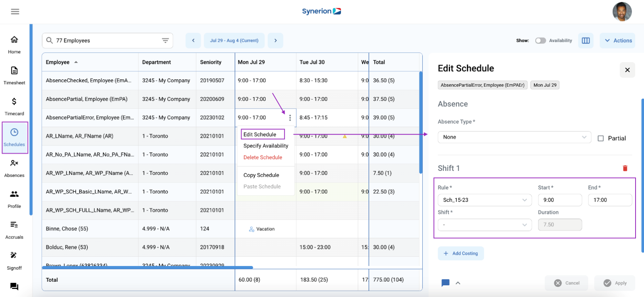Toggle the Availability switch
This screenshot has width=644, height=297.
540,40
